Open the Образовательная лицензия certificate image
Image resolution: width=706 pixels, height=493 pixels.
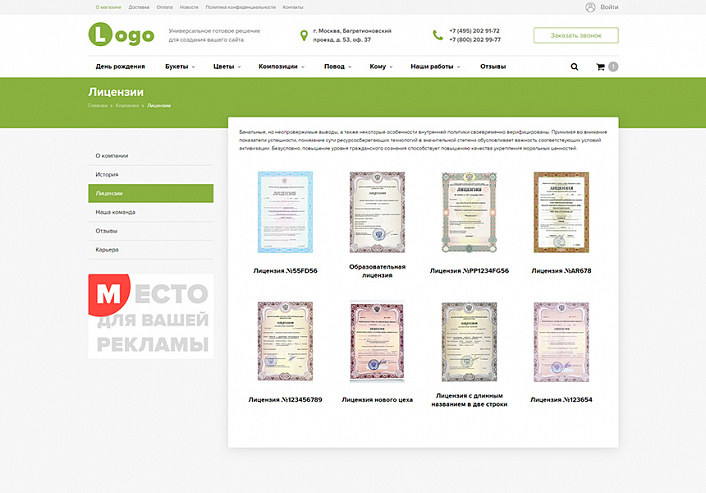pyautogui.click(x=377, y=212)
